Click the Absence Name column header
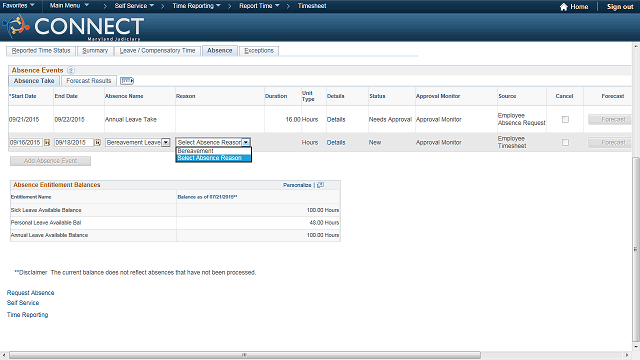 click(124, 96)
